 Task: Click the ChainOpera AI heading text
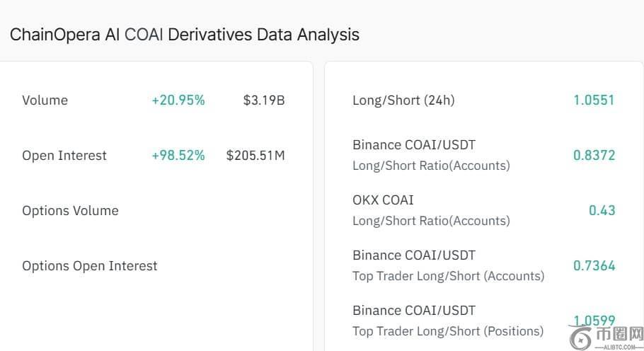pyautogui.click(x=65, y=35)
